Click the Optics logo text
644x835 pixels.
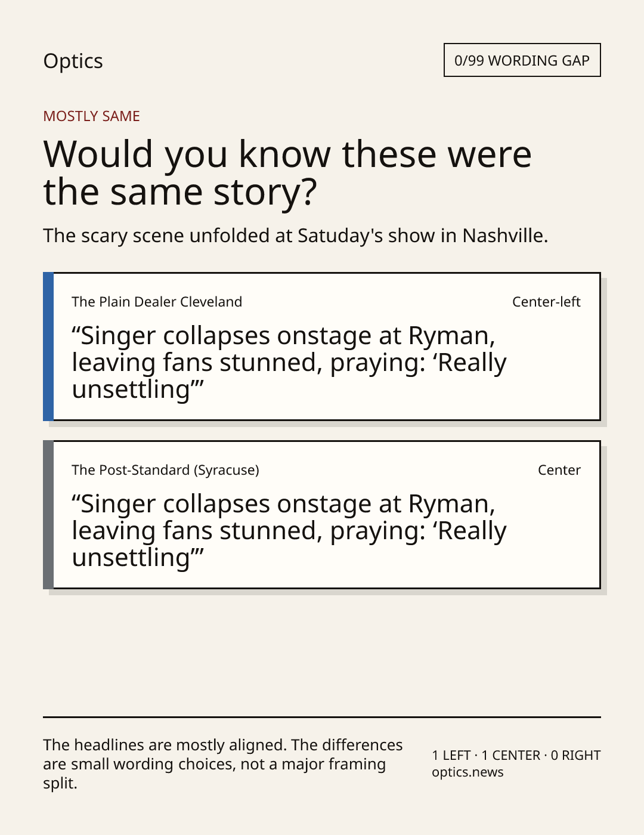[x=73, y=61]
